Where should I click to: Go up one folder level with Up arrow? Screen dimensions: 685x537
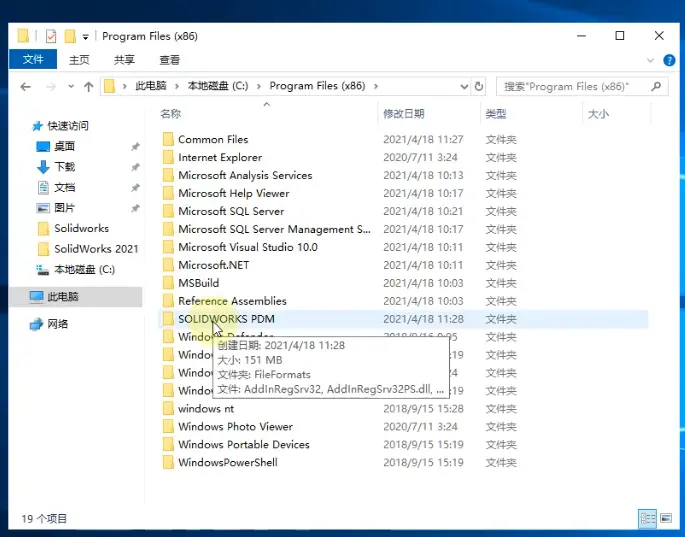point(89,87)
